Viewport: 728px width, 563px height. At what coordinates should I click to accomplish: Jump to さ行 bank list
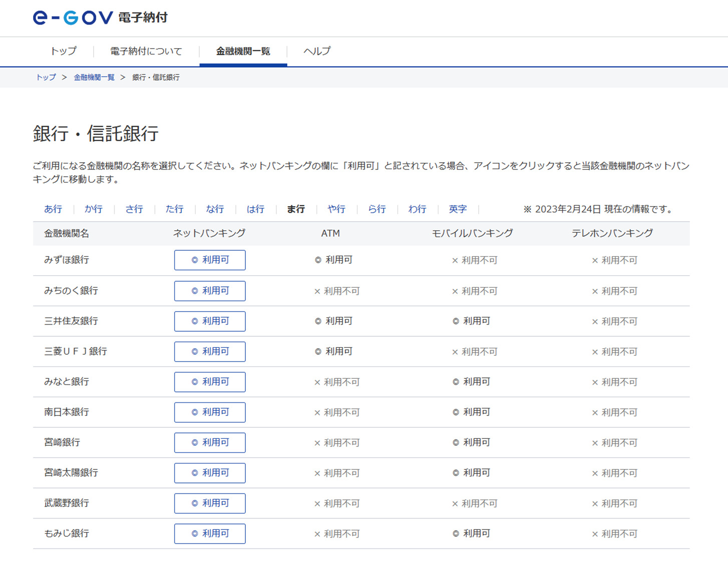click(134, 209)
